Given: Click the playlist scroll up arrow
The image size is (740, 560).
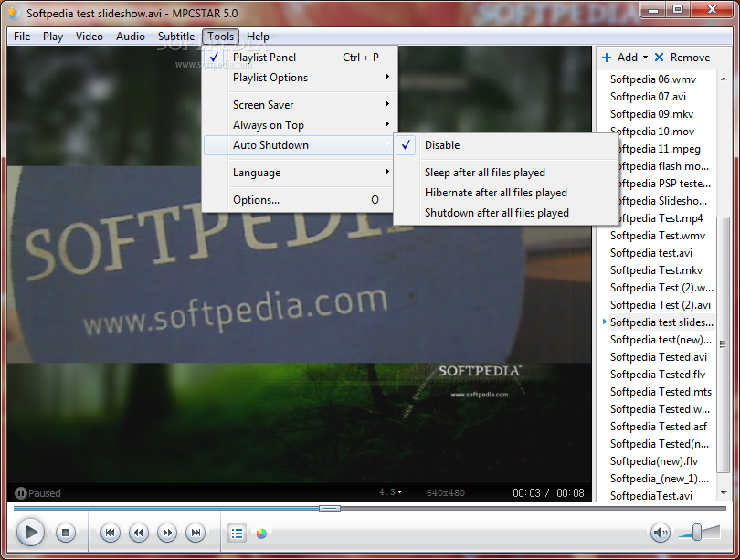Looking at the screenshot, I should (724, 79).
